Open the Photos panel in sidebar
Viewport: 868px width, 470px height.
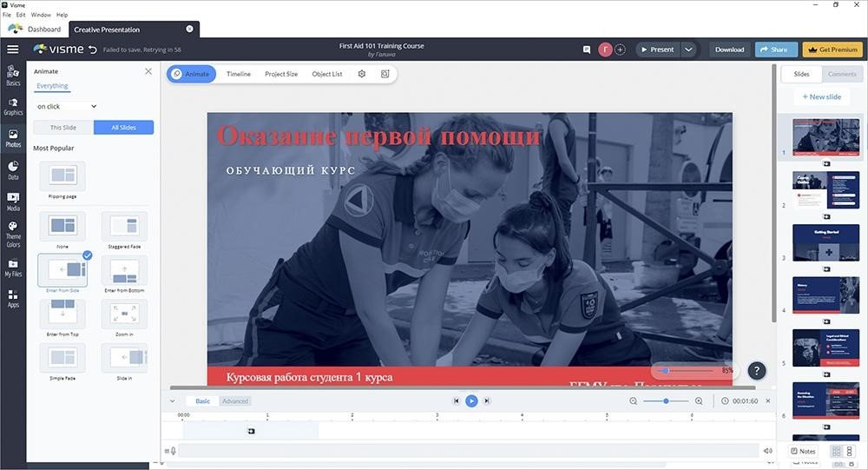pos(13,137)
